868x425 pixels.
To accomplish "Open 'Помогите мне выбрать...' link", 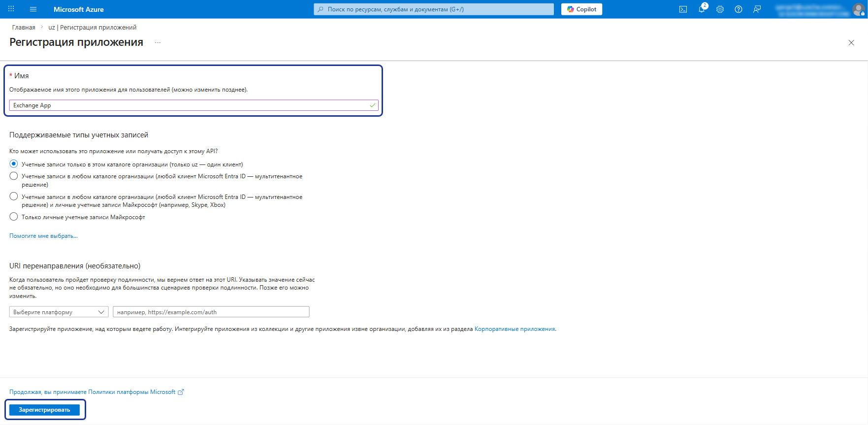I will pos(43,236).
